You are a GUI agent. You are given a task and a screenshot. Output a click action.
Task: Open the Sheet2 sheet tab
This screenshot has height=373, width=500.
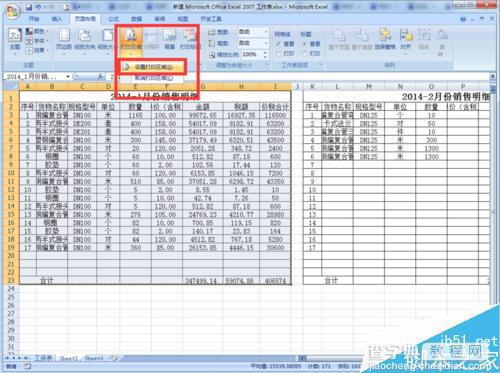pyautogui.click(x=69, y=359)
